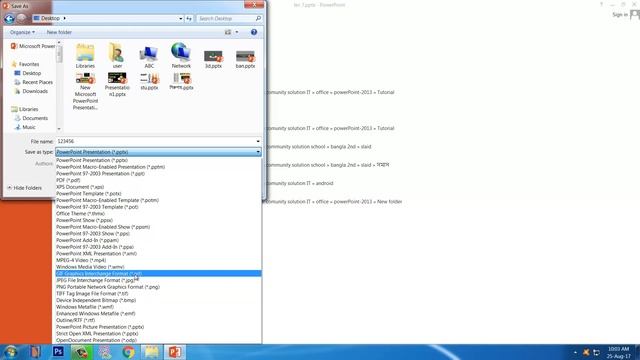Select Downloads in navigation pane
The image size is (640, 360).
tap(31, 91)
